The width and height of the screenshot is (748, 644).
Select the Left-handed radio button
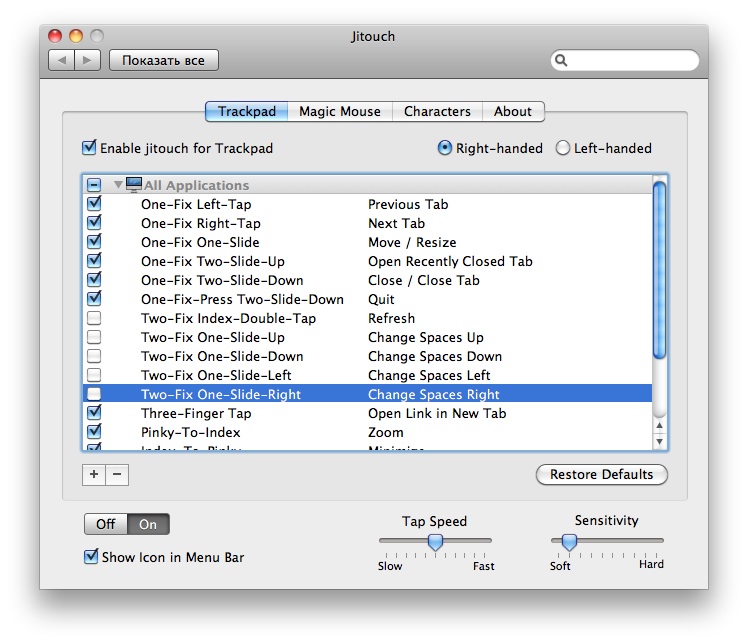pos(563,148)
